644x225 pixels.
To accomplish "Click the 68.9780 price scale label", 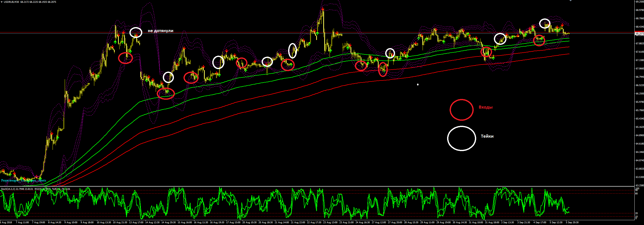I will pyautogui.click(x=639, y=10).
